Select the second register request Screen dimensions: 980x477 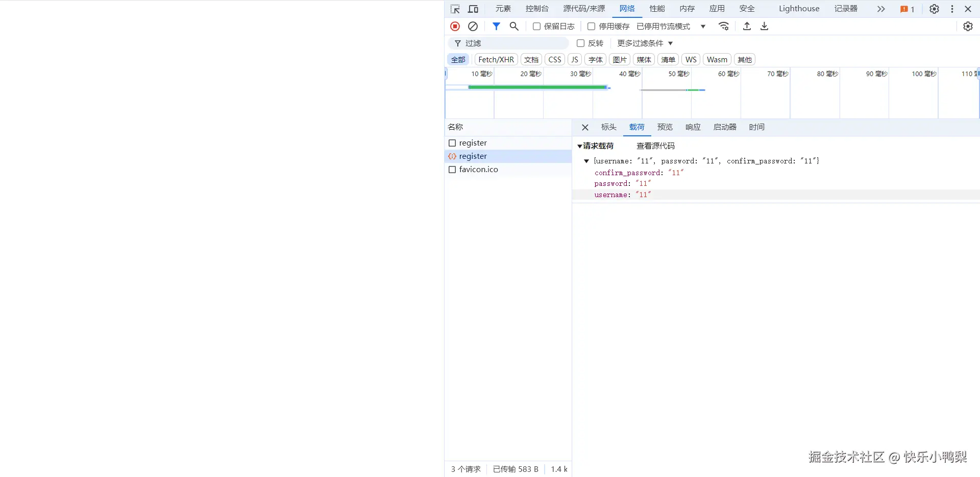(473, 156)
